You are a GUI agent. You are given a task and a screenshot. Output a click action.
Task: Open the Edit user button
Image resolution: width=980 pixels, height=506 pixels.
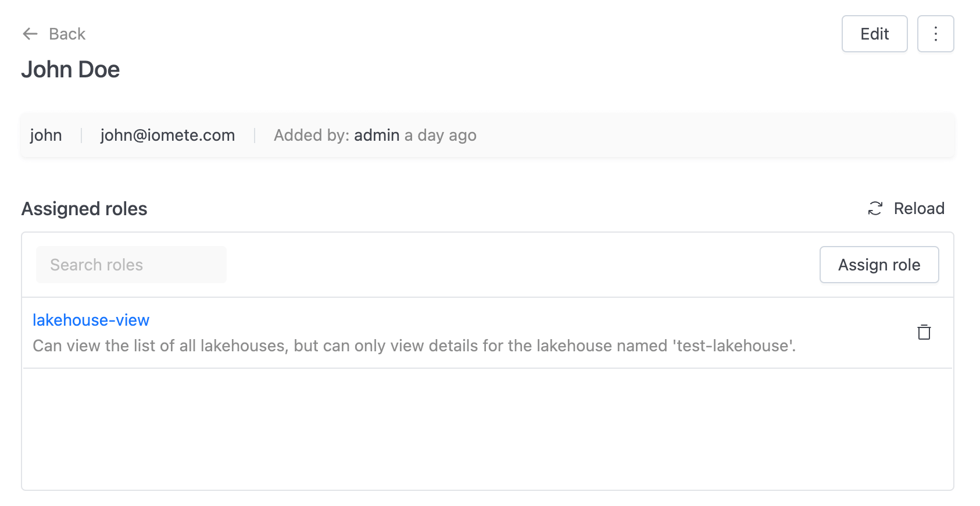874,34
